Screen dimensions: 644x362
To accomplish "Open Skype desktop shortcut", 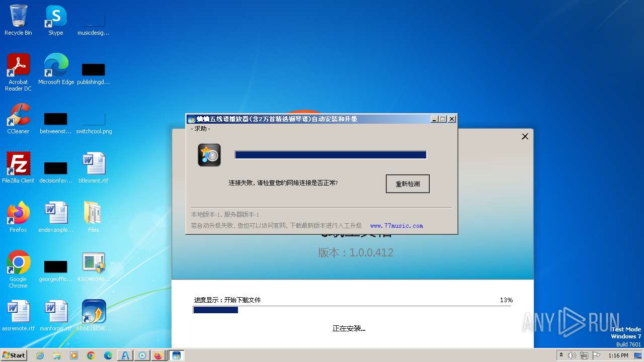I will pyautogui.click(x=56, y=20).
